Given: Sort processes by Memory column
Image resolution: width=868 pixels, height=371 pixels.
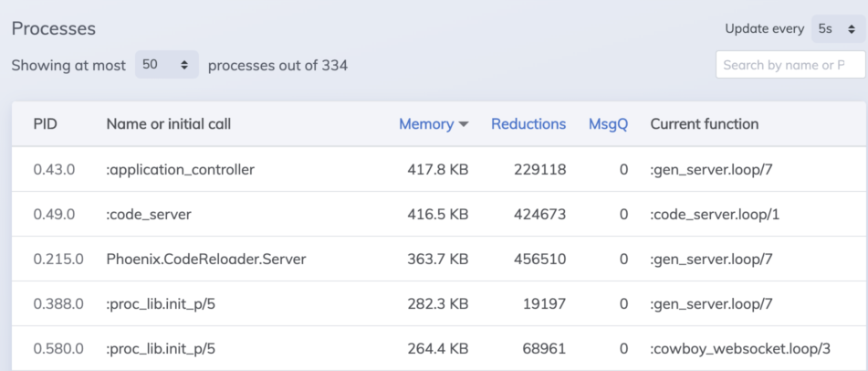Looking at the screenshot, I should pyautogui.click(x=426, y=124).
